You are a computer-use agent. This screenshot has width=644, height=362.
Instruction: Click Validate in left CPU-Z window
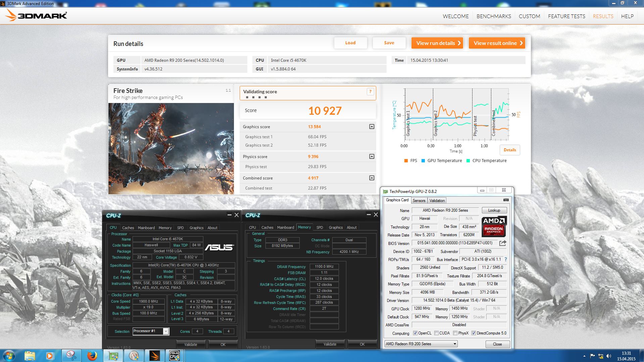[191, 344]
